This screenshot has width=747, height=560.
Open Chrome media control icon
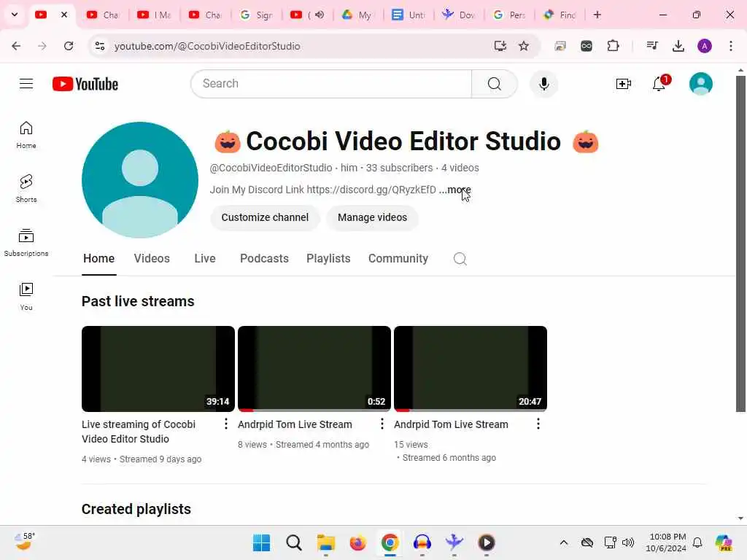(x=651, y=46)
